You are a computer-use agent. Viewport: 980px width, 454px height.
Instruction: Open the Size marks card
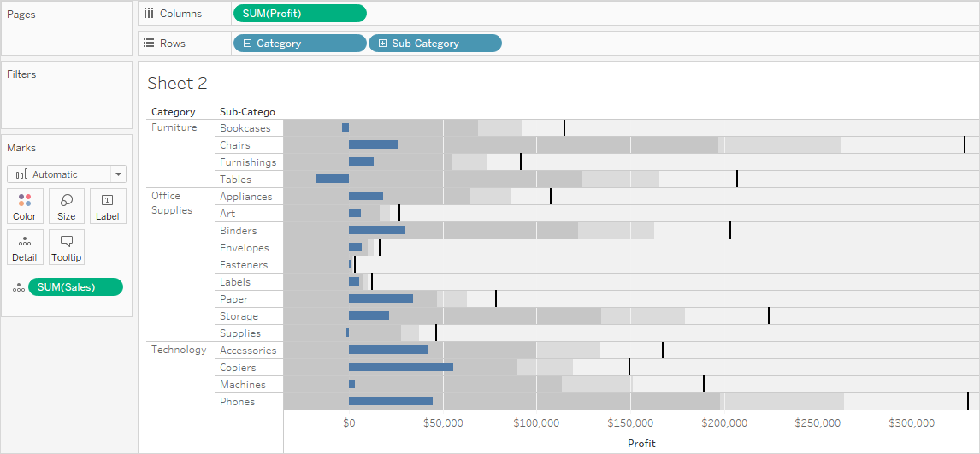point(66,206)
